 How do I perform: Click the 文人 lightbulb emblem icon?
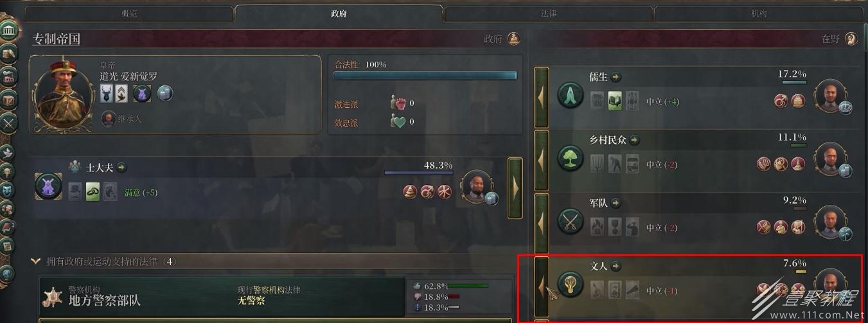[x=570, y=285]
